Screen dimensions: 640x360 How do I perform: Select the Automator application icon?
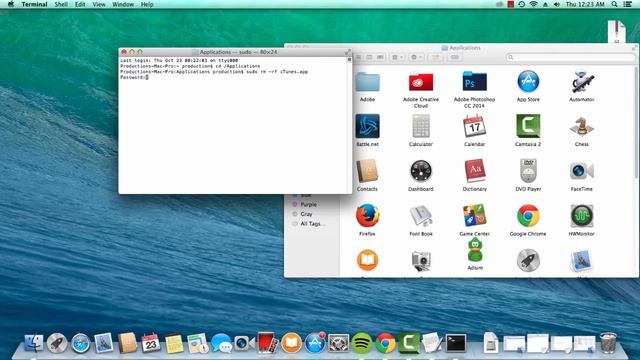point(582,81)
